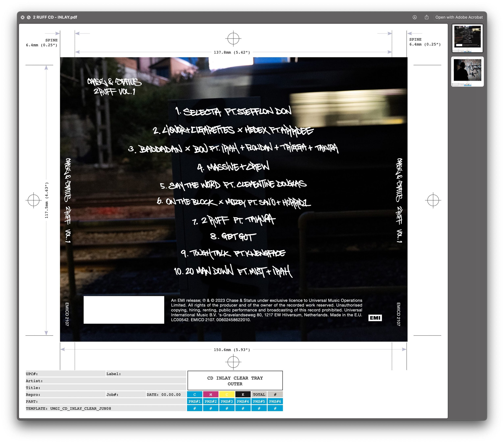Toggle the C cyan channel cell
The height and width of the screenshot is (443, 504).
tap(195, 395)
